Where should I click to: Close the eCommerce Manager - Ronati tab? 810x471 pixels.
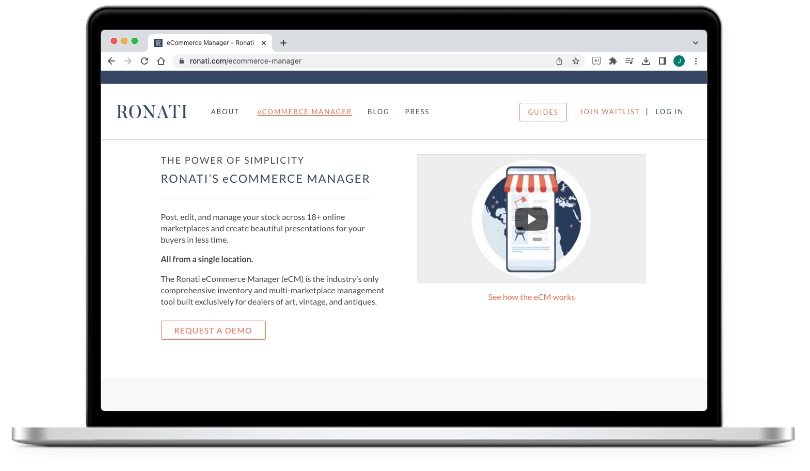[263, 43]
